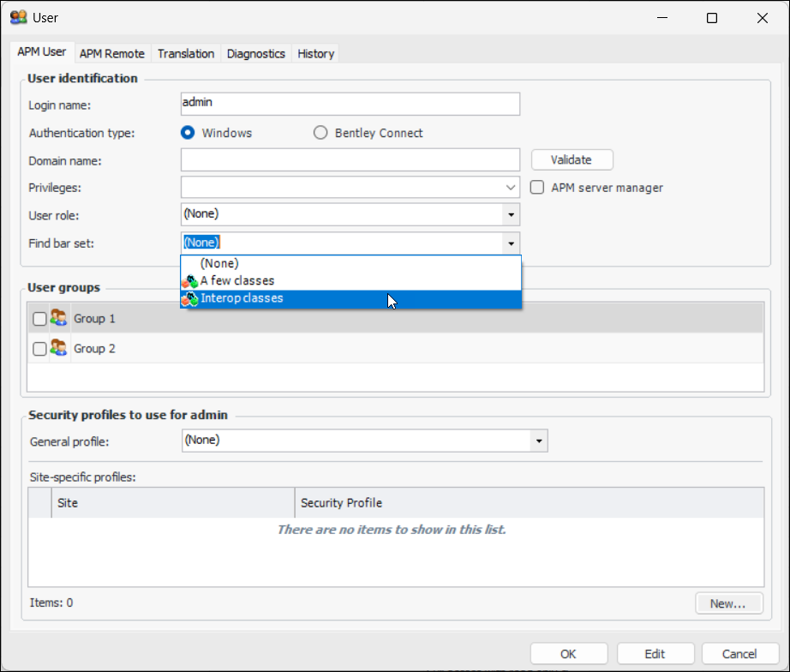Open the Diagnostics tab
Screen dimensions: 790x672
click(255, 53)
